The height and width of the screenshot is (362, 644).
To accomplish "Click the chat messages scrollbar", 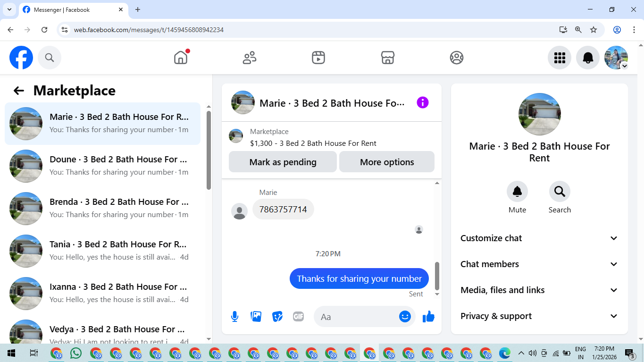I will click(x=437, y=276).
